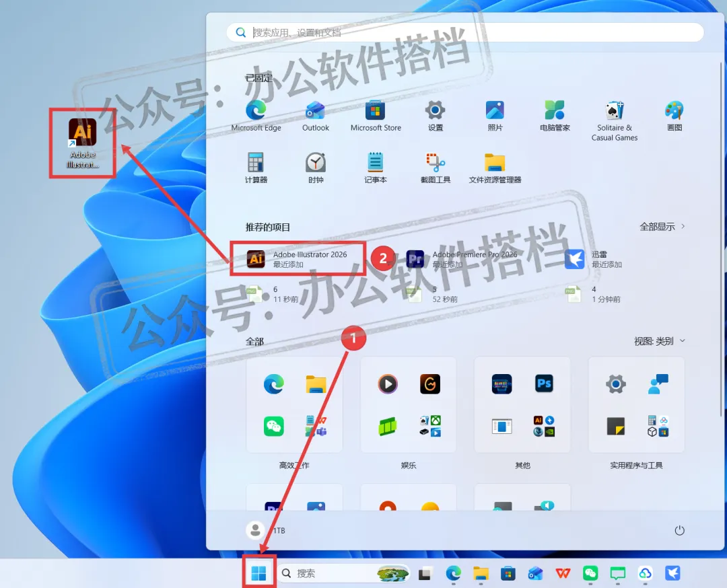Image resolution: width=727 pixels, height=588 pixels.
Task: Open Edge in 高效工作 category
Action: click(273, 384)
